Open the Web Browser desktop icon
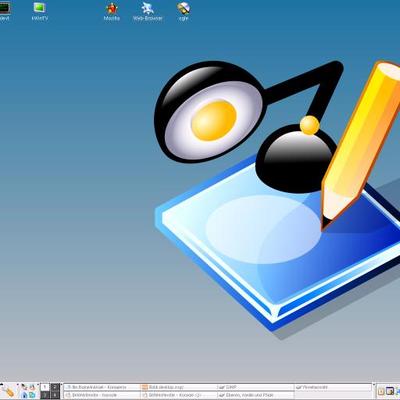Viewport: 400px width, 400px height. 147,12
